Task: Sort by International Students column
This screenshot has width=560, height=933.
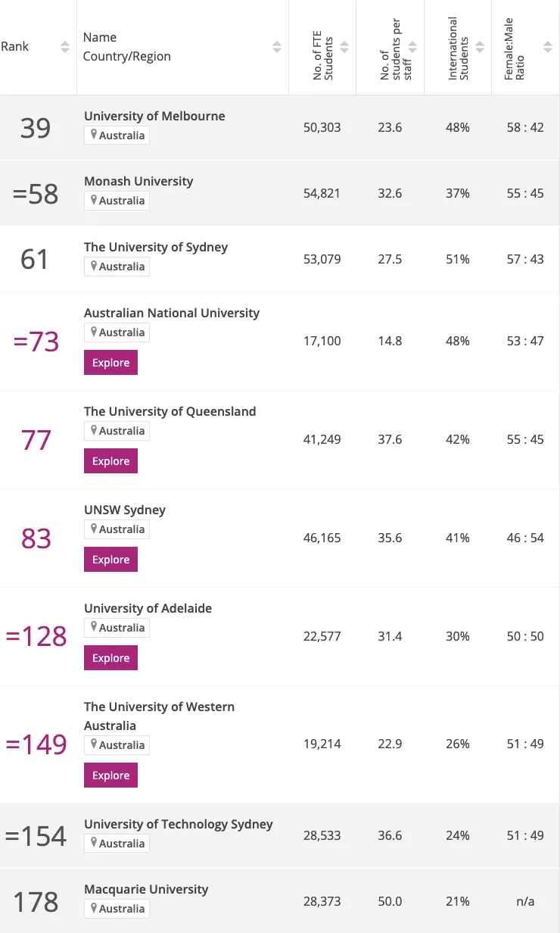Action: tap(481, 47)
